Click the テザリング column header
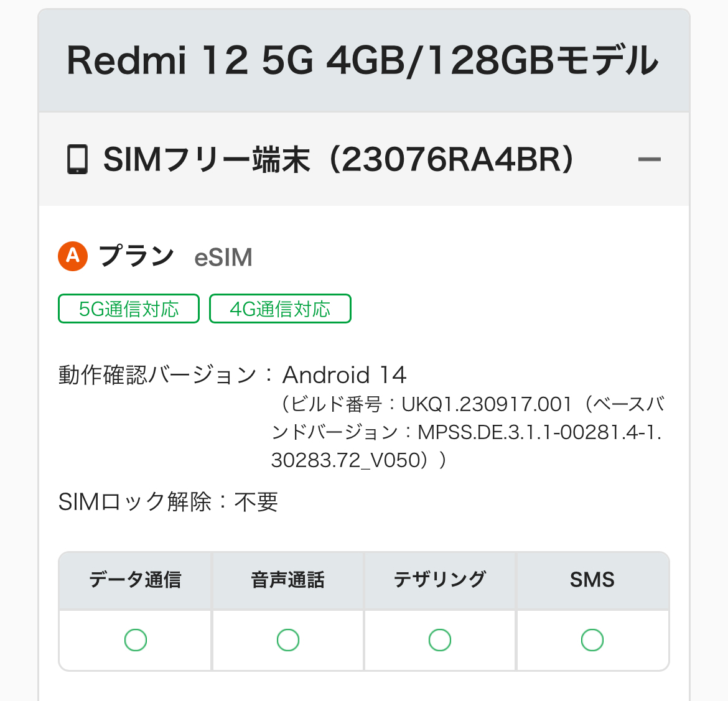728x701 pixels. pyautogui.click(x=440, y=580)
